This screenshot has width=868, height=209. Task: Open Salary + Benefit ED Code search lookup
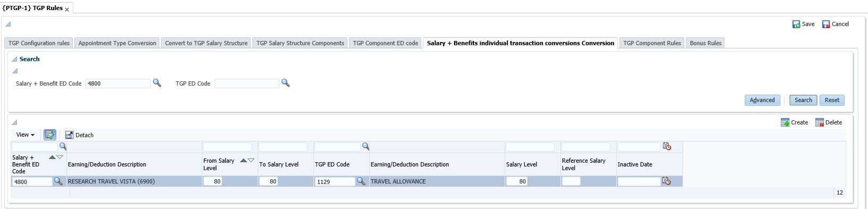pos(157,83)
